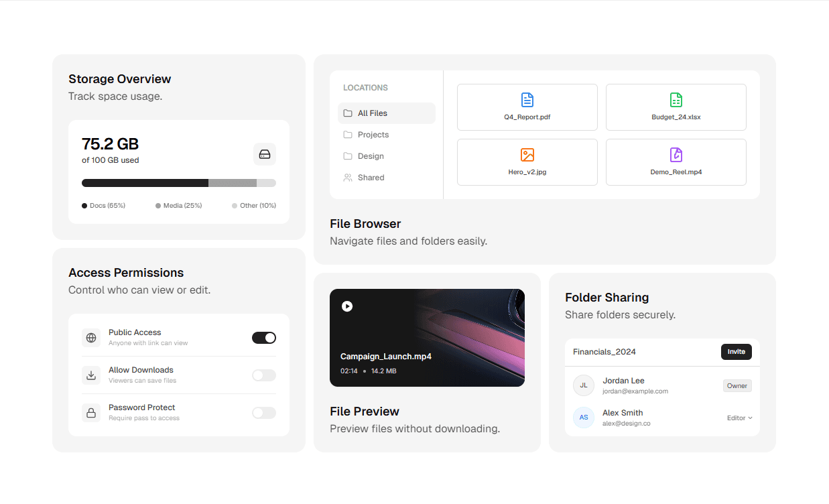Select the Design folder link
829x504 pixels.
pos(371,155)
